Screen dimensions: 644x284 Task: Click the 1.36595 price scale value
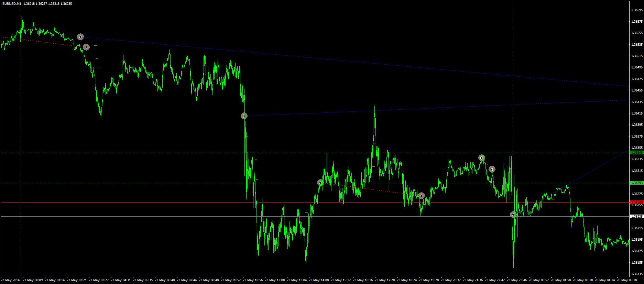click(637, 10)
